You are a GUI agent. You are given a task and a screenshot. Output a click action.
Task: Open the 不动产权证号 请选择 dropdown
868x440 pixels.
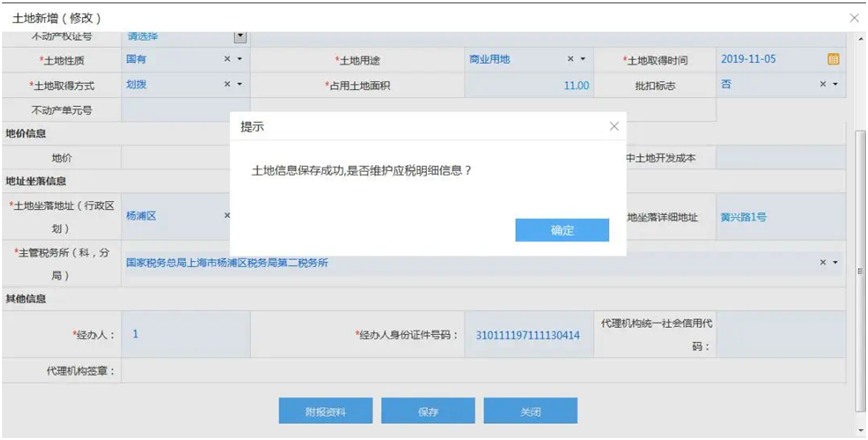click(x=240, y=37)
